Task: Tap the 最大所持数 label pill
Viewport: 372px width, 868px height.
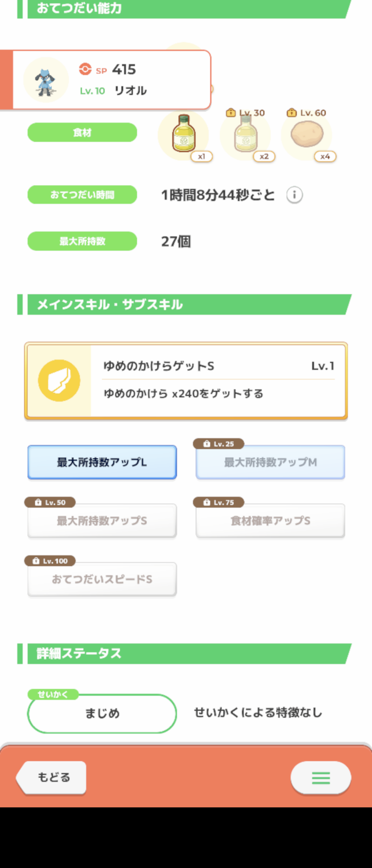Action: pyautogui.click(x=82, y=241)
